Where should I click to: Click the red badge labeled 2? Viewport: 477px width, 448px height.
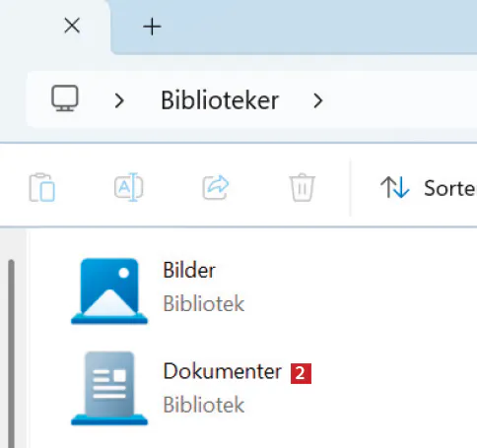(x=301, y=373)
